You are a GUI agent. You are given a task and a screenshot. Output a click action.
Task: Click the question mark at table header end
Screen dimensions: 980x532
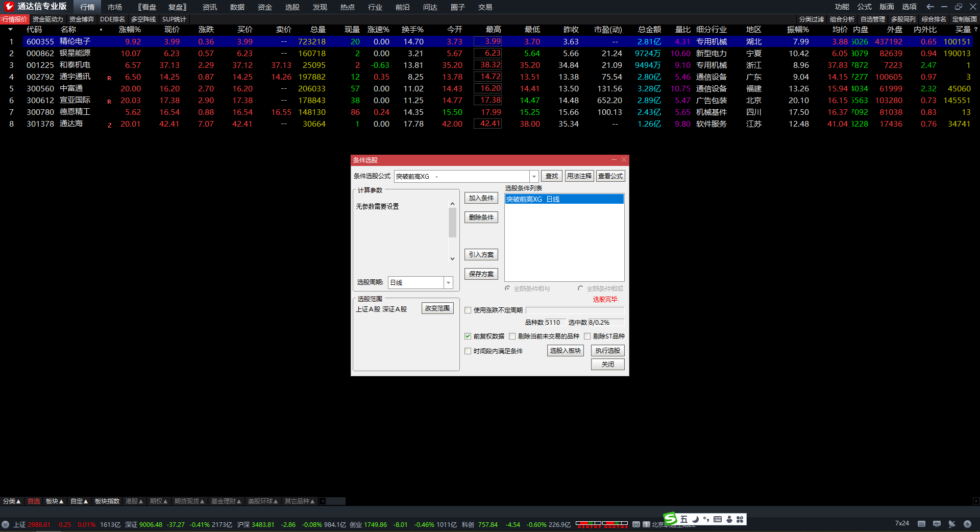click(x=975, y=30)
